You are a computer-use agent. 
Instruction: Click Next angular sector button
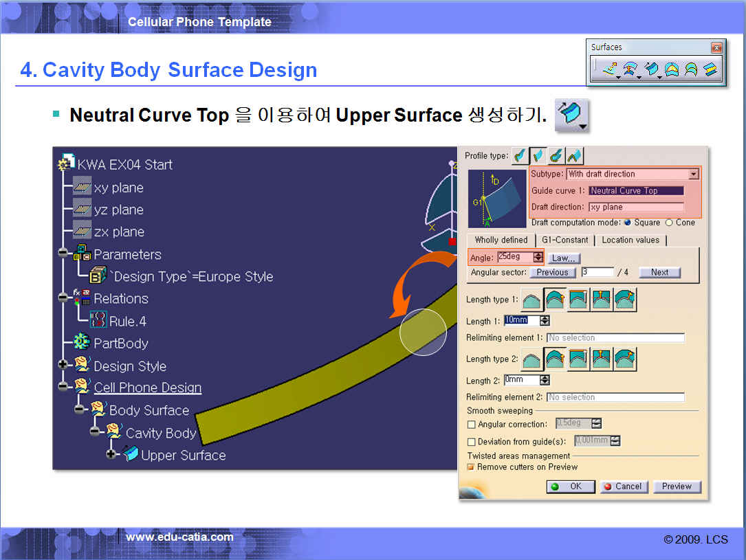[x=659, y=272]
